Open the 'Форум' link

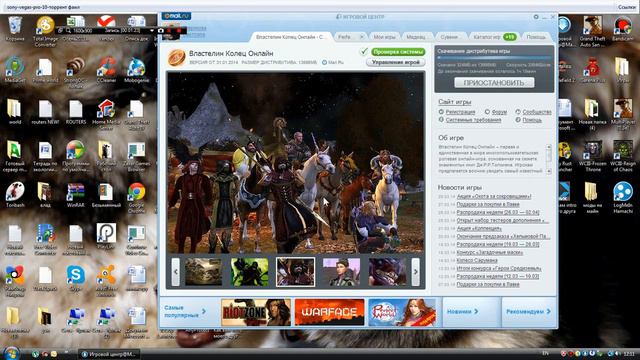click(x=499, y=112)
